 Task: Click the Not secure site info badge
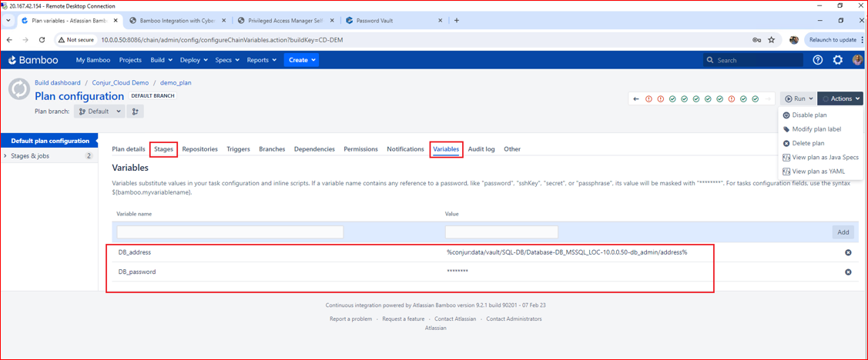coord(76,40)
